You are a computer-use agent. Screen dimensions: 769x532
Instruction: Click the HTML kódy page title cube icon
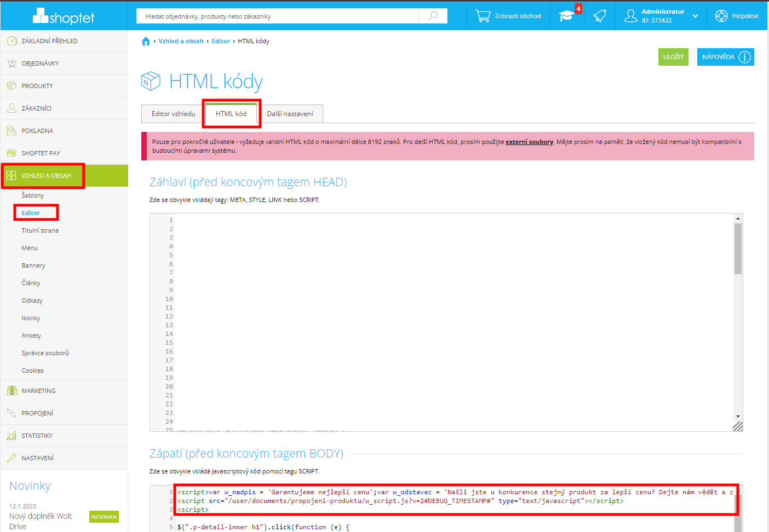coord(151,82)
